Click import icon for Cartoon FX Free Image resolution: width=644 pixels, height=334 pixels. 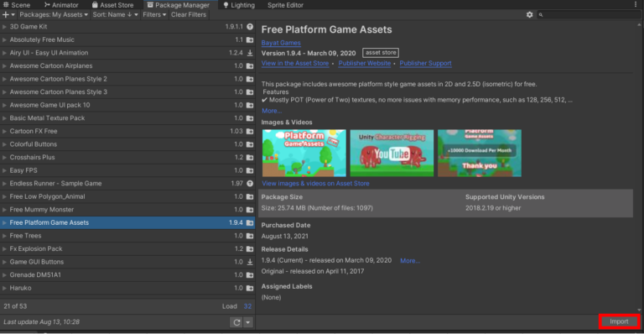click(x=250, y=131)
